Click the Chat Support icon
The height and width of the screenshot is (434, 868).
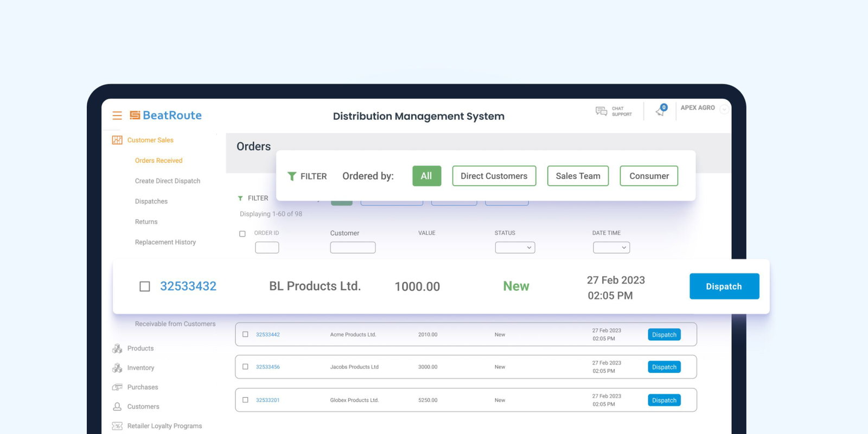[601, 111]
